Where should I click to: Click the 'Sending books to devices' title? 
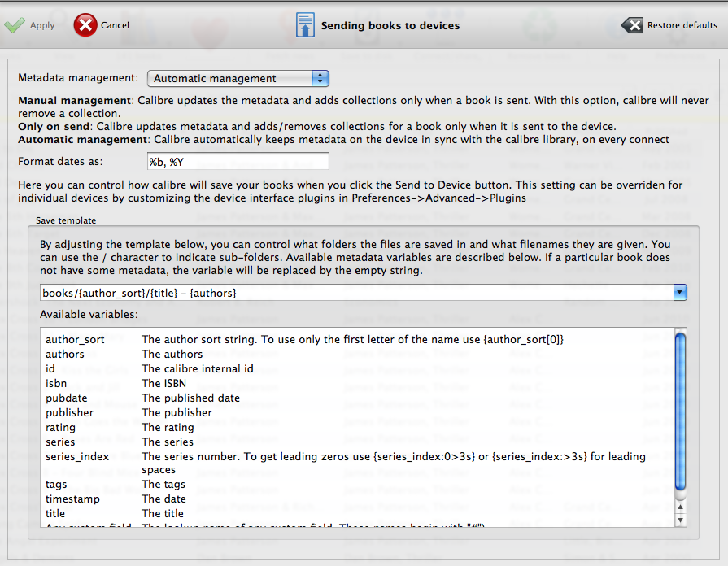(x=390, y=25)
